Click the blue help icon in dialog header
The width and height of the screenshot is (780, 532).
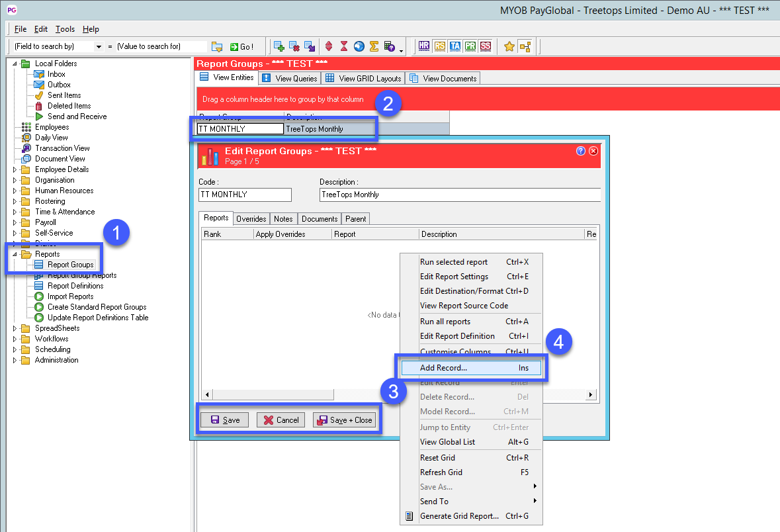tap(581, 151)
